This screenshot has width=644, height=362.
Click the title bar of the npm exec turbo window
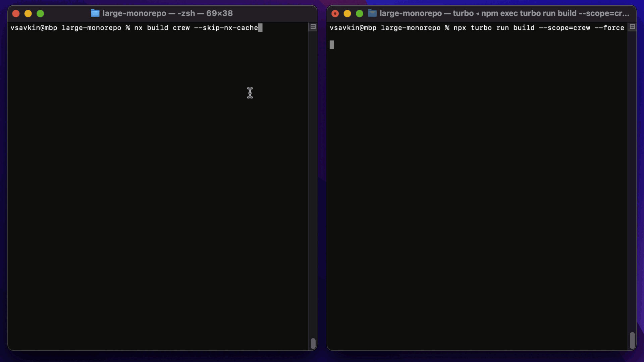pos(503,13)
